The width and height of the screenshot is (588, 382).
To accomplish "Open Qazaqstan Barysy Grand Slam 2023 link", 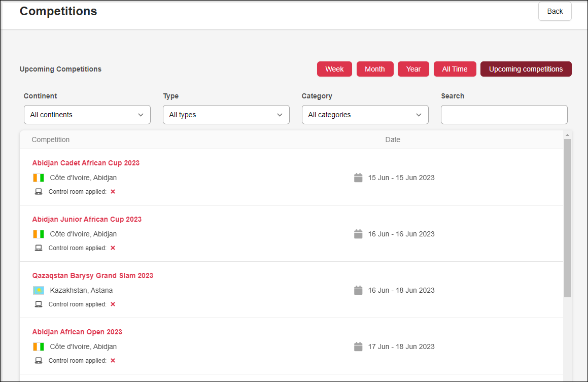I will pyautogui.click(x=93, y=275).
